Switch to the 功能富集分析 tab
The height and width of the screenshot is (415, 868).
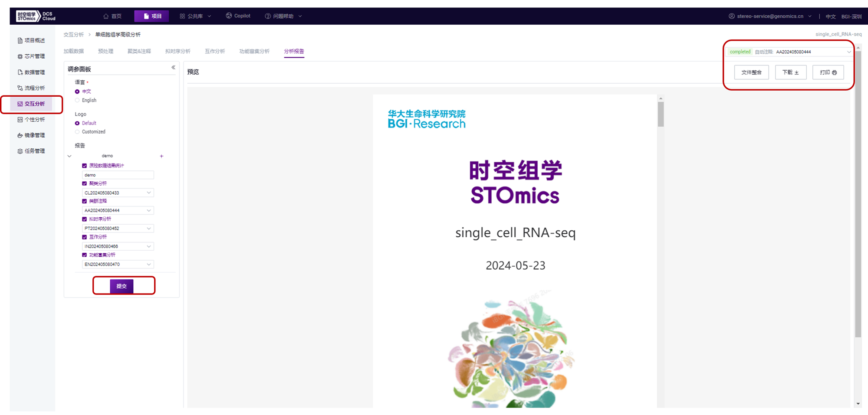coord(254,51)
